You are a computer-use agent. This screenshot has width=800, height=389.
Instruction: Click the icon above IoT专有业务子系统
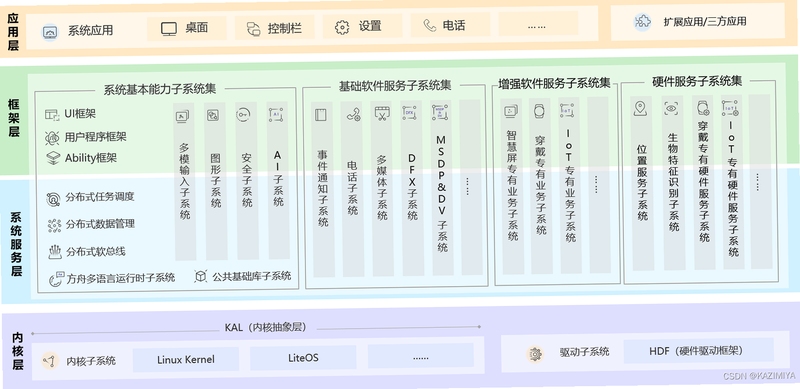[566, 110]
